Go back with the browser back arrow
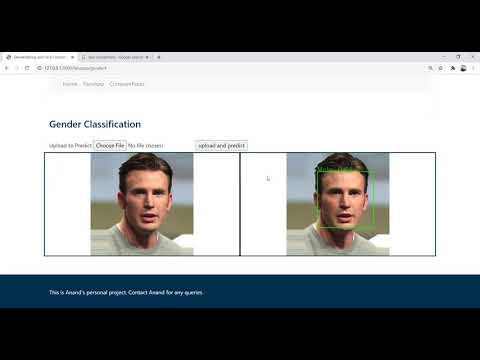 (6, 68)
